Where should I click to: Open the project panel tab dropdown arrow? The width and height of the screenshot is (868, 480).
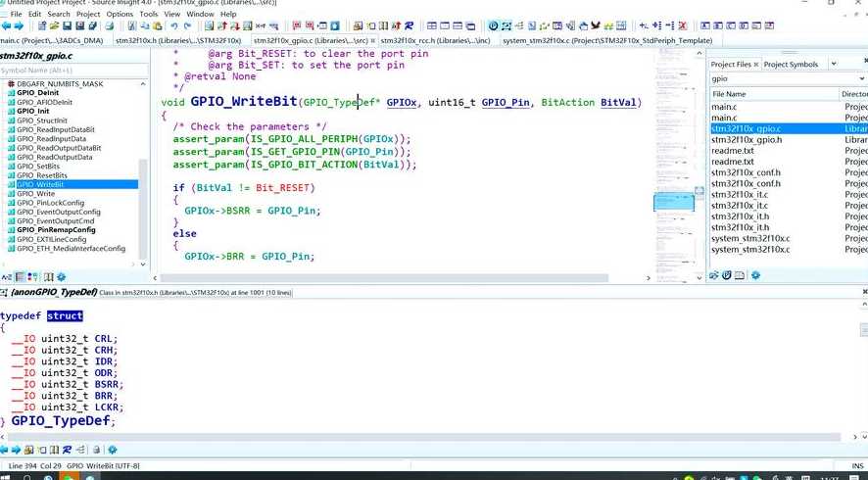(834, 65)
